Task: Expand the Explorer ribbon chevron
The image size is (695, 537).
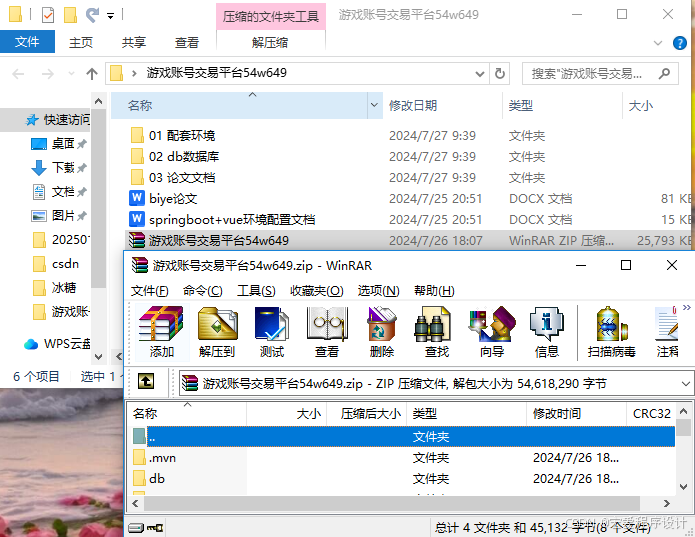Action: (x=658, y=43)
